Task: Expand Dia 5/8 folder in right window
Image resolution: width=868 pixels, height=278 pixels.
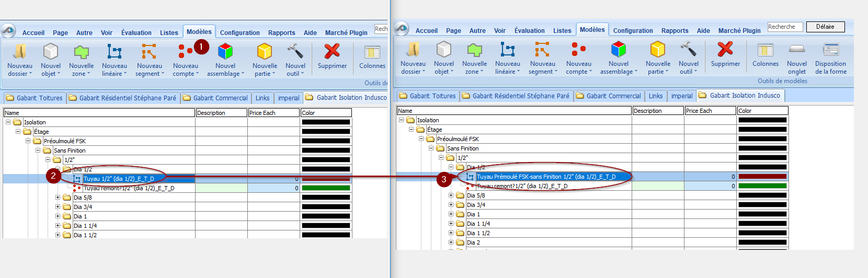Action: pos(451,195)
